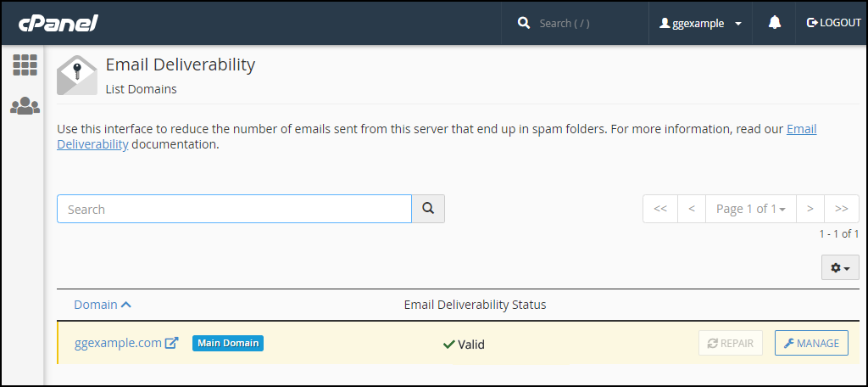Click the cPanel logo
Image resolution: width=868 pixels, height=387 pixels.
[58, 23]
